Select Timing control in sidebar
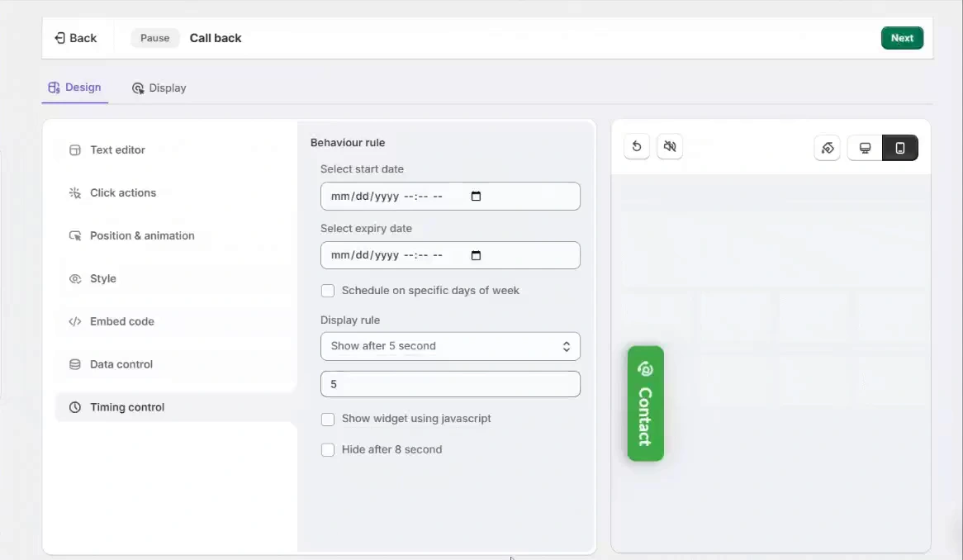Viewport: 963px width, 560px height. coord(176,408)
